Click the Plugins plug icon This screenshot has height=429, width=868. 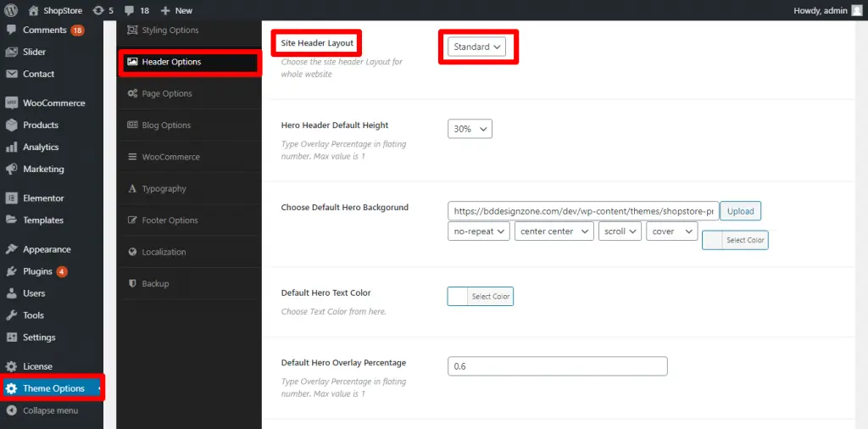(11, 271)
